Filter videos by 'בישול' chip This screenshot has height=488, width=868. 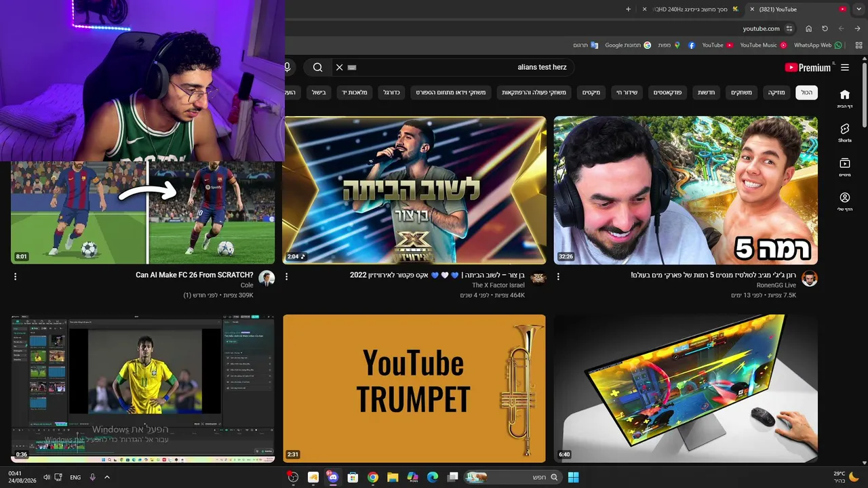point(319,92)
